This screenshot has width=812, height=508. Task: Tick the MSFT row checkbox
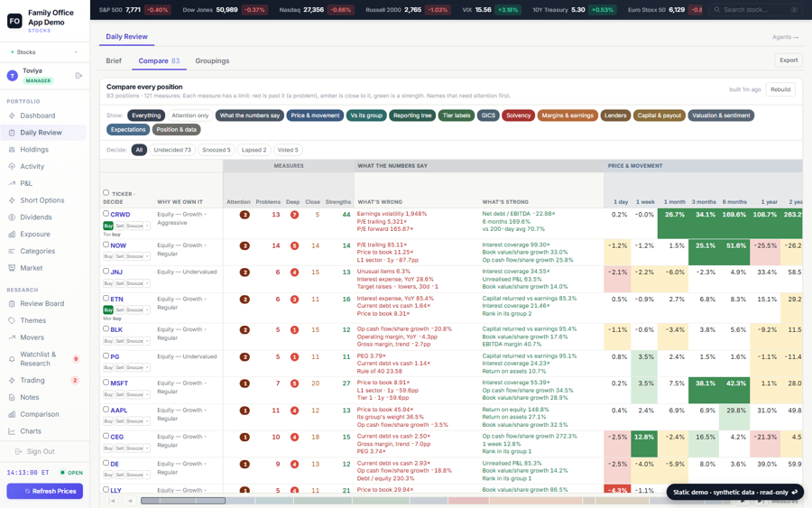106,383
